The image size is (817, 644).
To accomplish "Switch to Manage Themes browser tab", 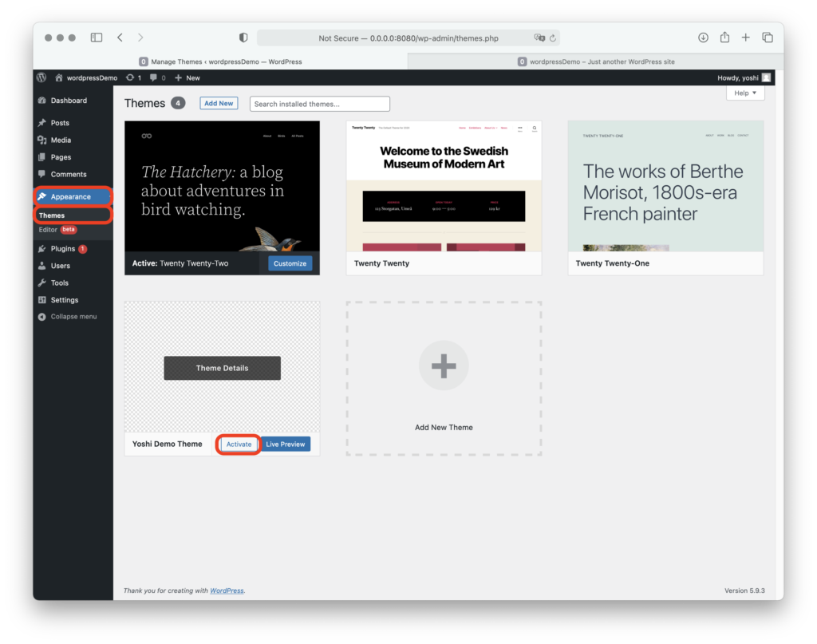I will pos(220,61).
